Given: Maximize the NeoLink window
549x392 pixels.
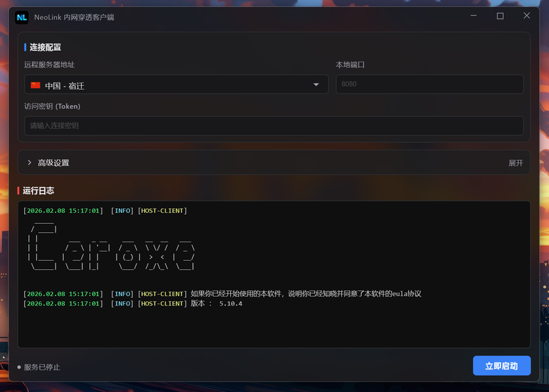Looking at the screenshot, I should point(500,16).
